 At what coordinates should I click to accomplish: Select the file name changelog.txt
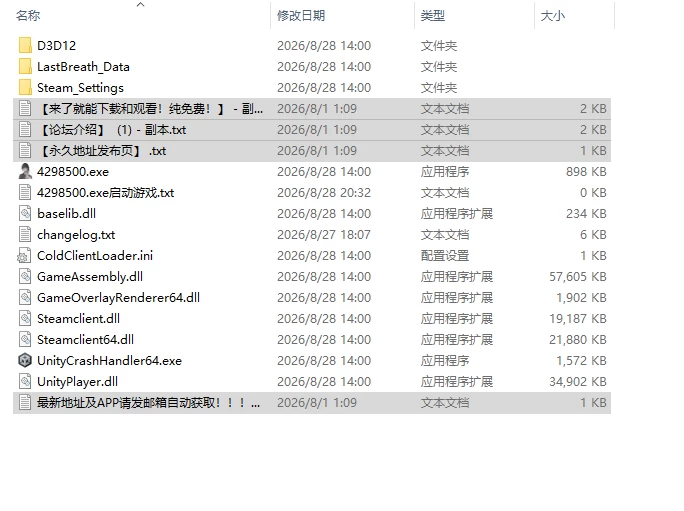click(76, 235)
